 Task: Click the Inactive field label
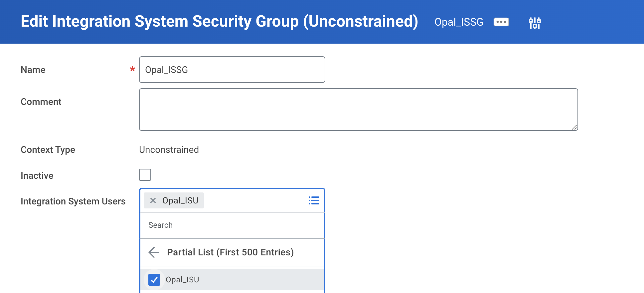[x=37, y=176]
